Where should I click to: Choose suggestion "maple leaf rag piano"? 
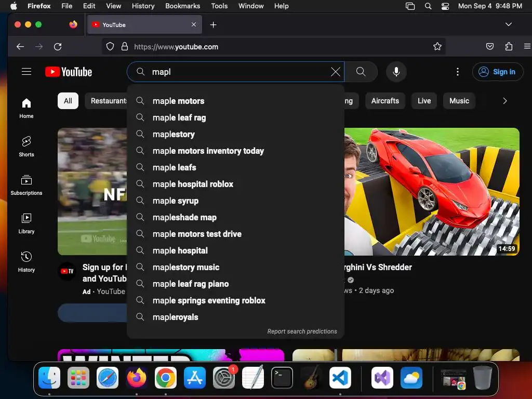coord(235,284)
